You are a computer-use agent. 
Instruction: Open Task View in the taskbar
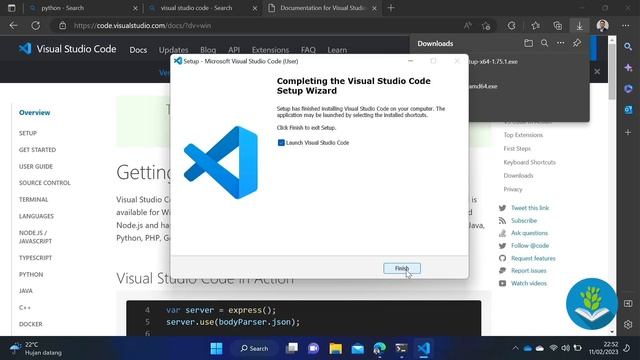pyautogui.click(x=292, y=349)
